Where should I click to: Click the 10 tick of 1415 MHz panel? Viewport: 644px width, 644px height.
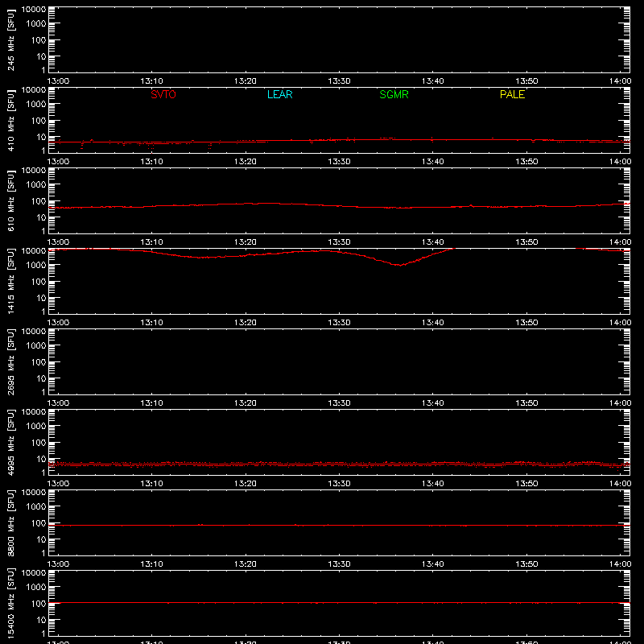(41, 298)
